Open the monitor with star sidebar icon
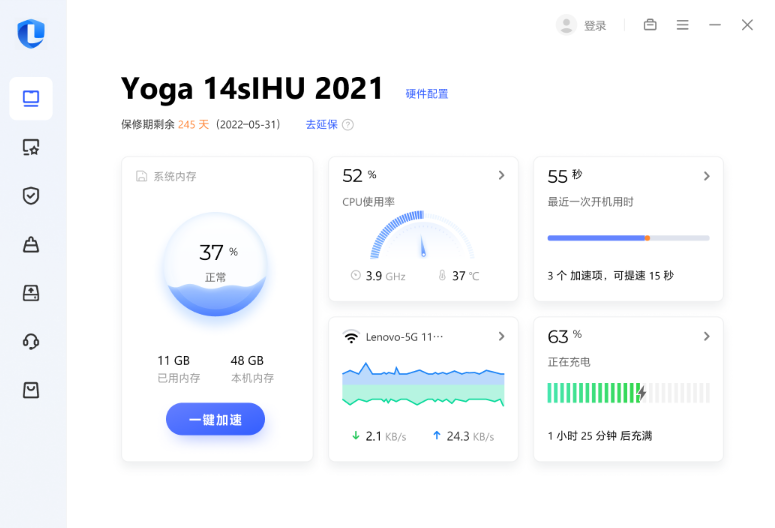This screenshot has width=775, height=528. click(x=31, y=147)
